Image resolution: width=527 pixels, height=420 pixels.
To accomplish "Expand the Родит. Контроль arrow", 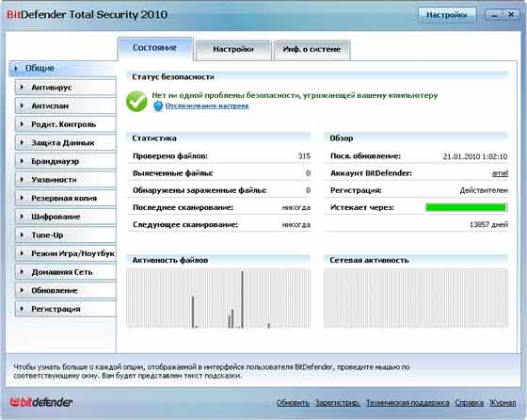I will [22, 124].
